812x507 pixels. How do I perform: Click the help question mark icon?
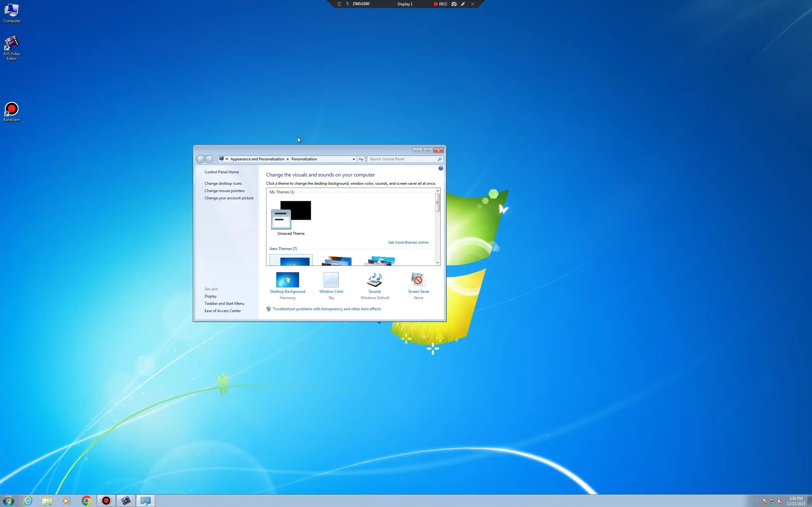click(x=441, y=168)
